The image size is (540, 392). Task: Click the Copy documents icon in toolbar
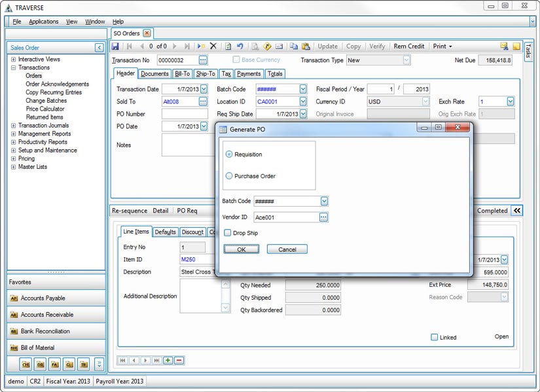click(293, 46)
